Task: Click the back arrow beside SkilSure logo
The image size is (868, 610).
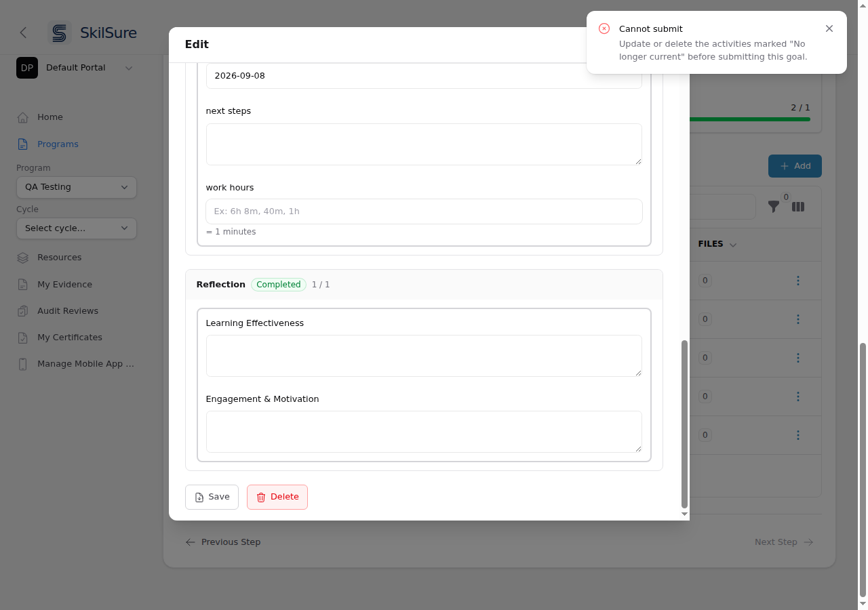Action: click(24, 33)
